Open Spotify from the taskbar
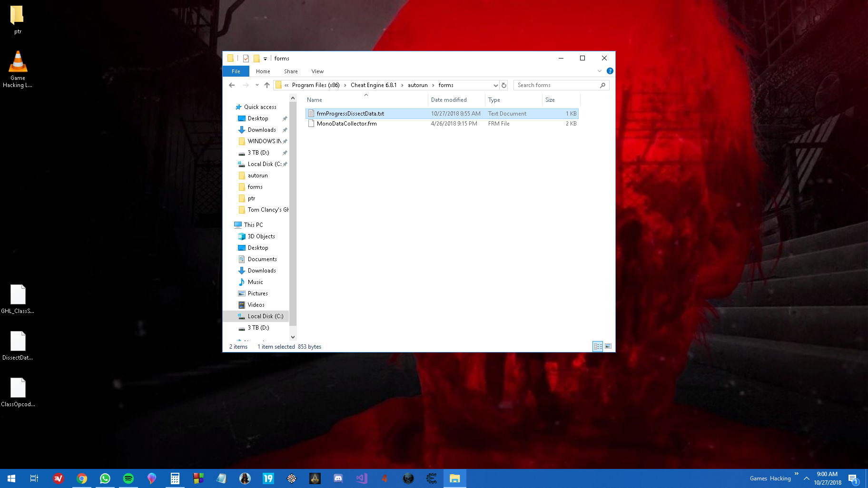This screenshot has width=868, height=488. (128, 478)
